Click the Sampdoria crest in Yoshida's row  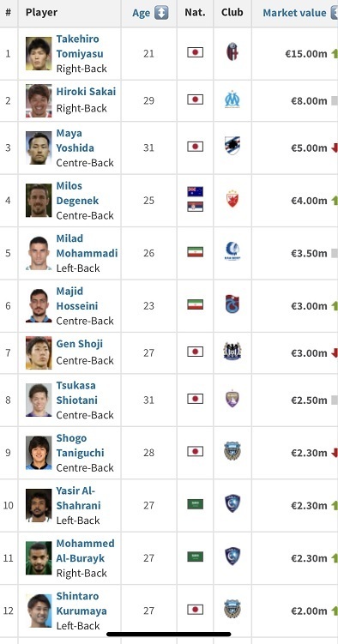point(232,147)
